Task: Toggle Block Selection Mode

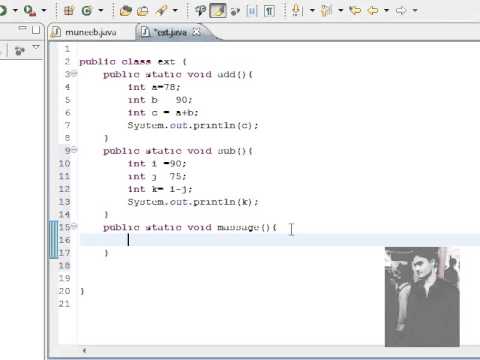Action: 252,11
